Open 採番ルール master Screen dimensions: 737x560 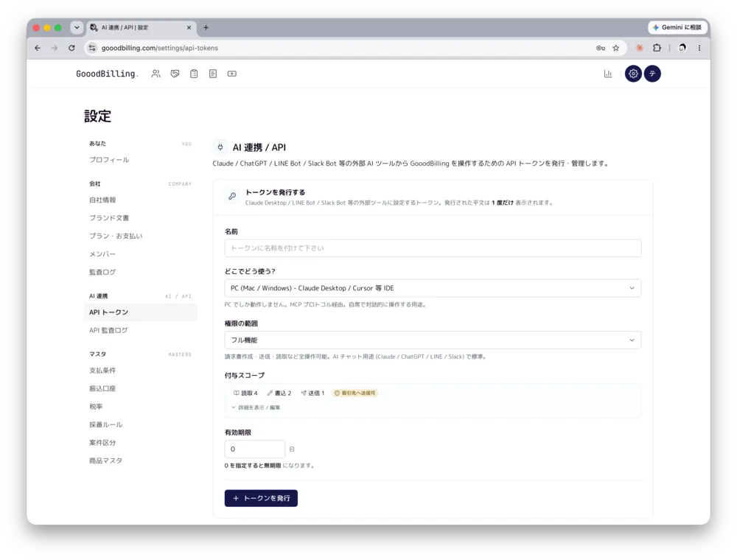click(105, 424)
